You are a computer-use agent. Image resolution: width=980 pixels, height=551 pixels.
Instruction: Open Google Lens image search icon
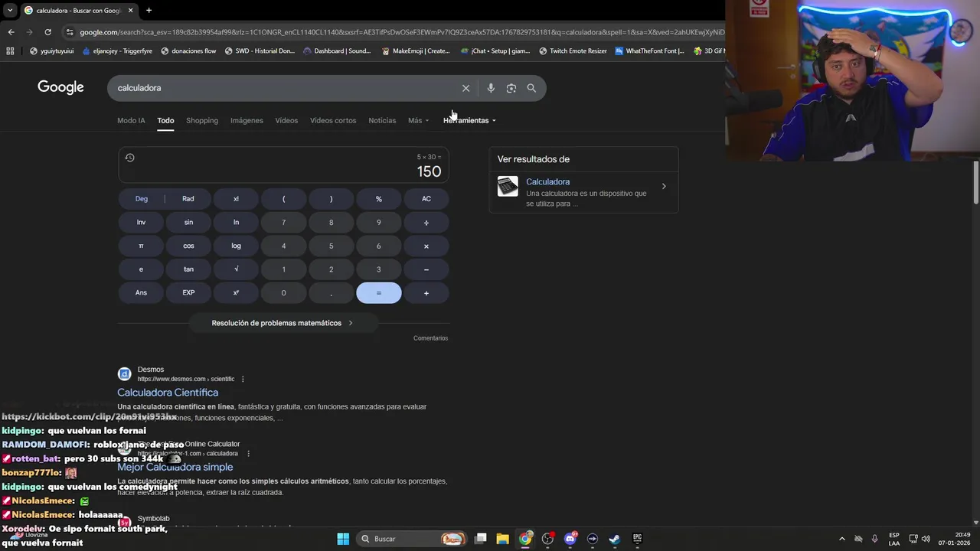[x=511, y=88]
